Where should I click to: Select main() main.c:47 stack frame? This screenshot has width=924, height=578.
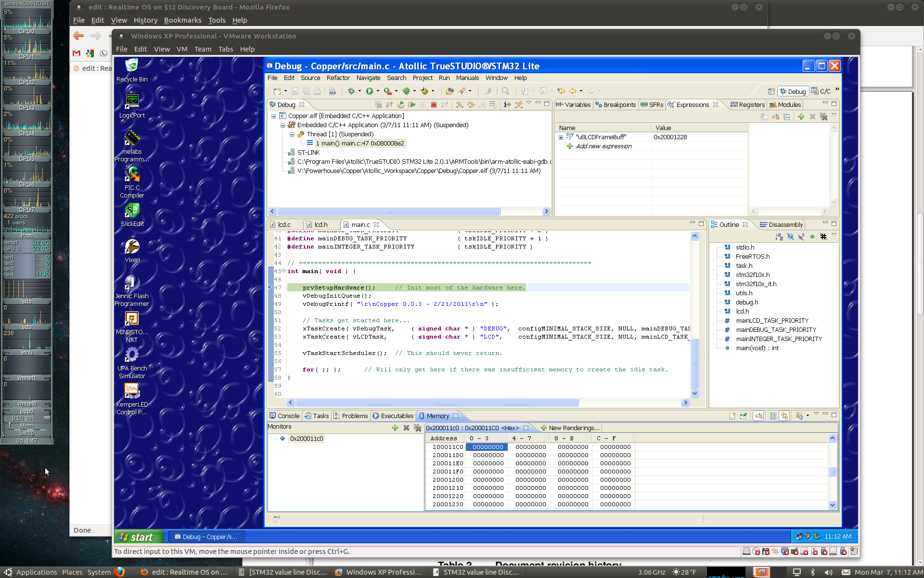tap(359, 144)
